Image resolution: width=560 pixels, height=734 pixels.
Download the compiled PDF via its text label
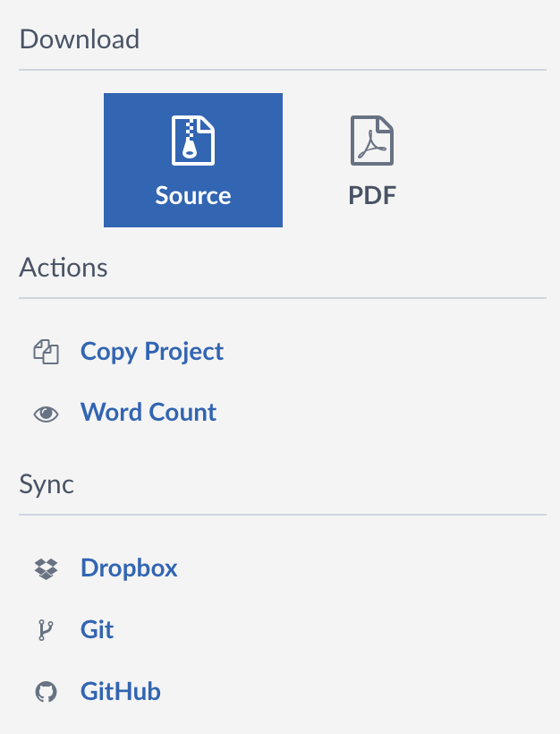tap(372, 195)
